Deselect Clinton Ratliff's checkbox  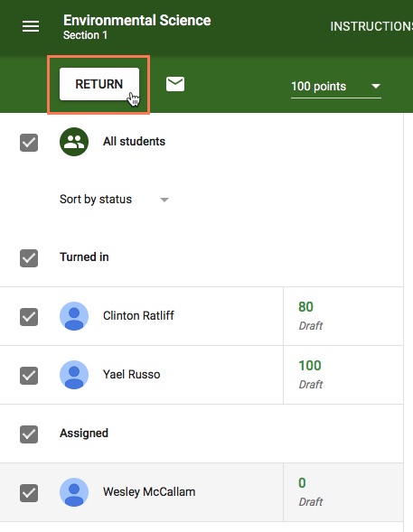(x=29, y=317)
